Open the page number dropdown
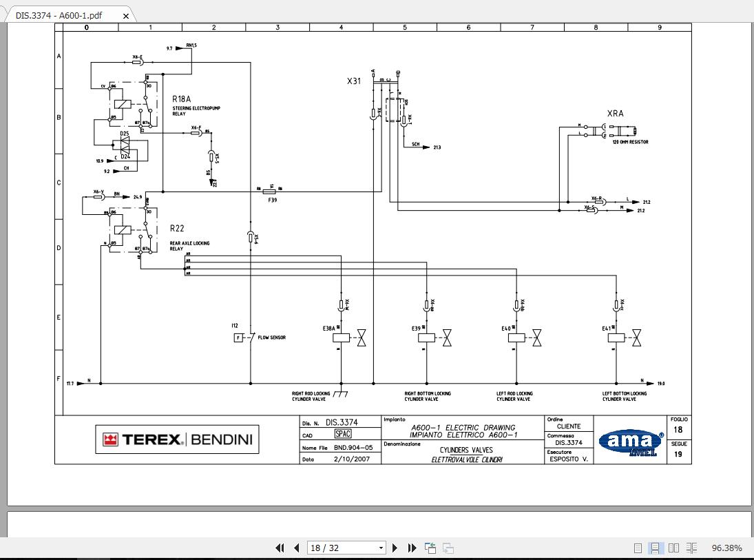The width and height of the screenshot is (754, 560). point(381,548)
